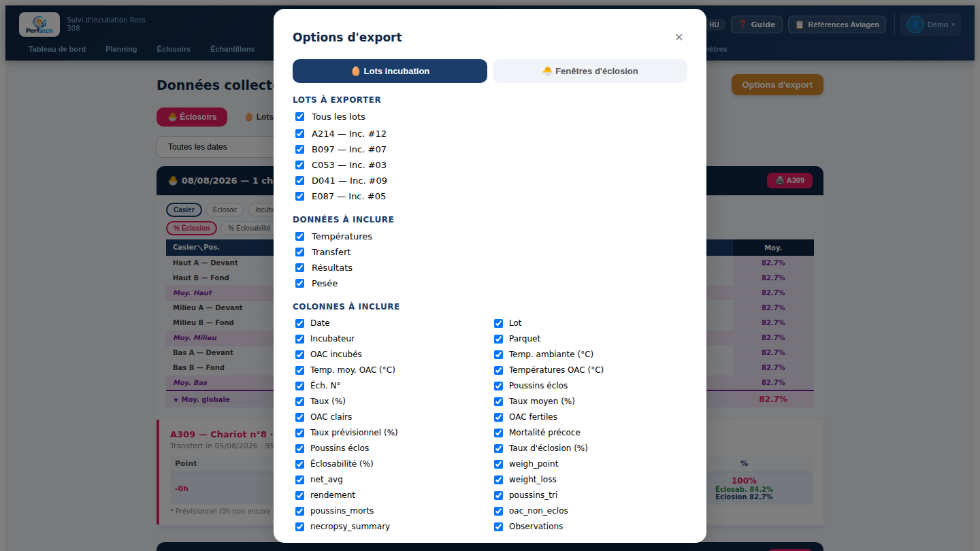Open the Toutes les dates dropdown
The width and height of the screenshot is (980, 551).
(215, 147)
